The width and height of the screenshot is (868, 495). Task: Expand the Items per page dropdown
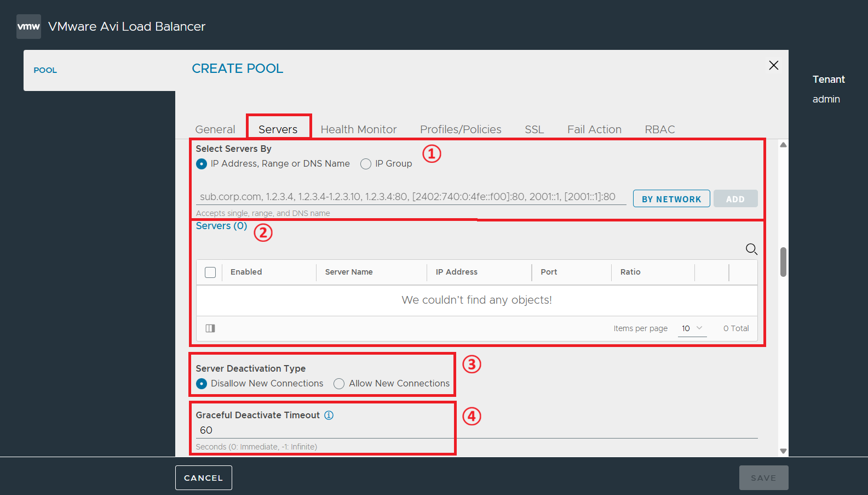tap(692, 328)
